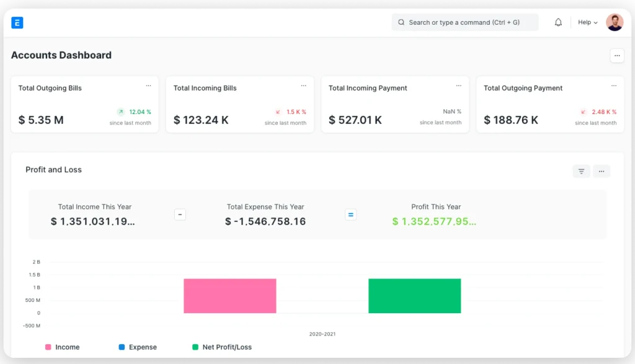Click the green Net Profit/Loss bar

coord(414,296)
